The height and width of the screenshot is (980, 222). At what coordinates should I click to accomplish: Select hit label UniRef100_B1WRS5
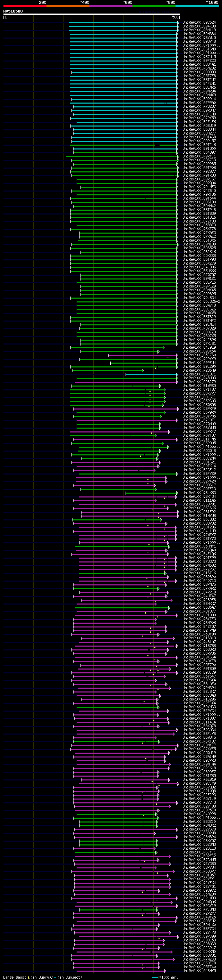pyautogui.click(x=199, y=386)
